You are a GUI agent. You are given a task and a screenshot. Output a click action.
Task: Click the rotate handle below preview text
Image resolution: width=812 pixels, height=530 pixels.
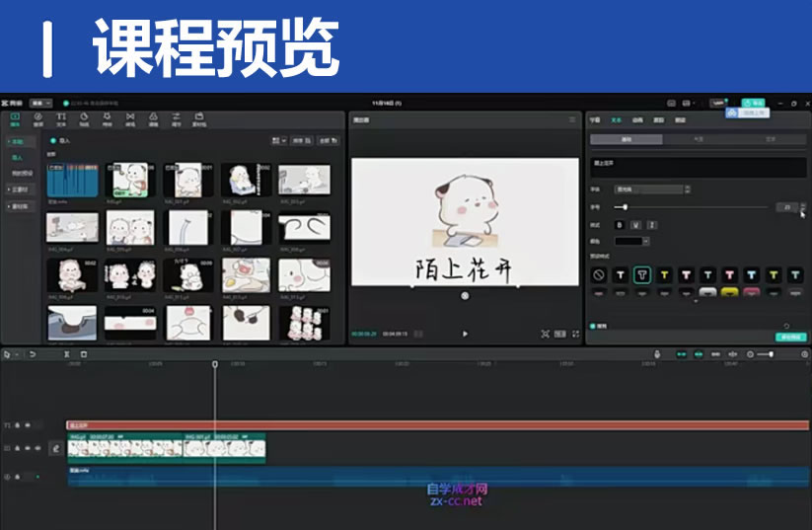coord(465,296)
